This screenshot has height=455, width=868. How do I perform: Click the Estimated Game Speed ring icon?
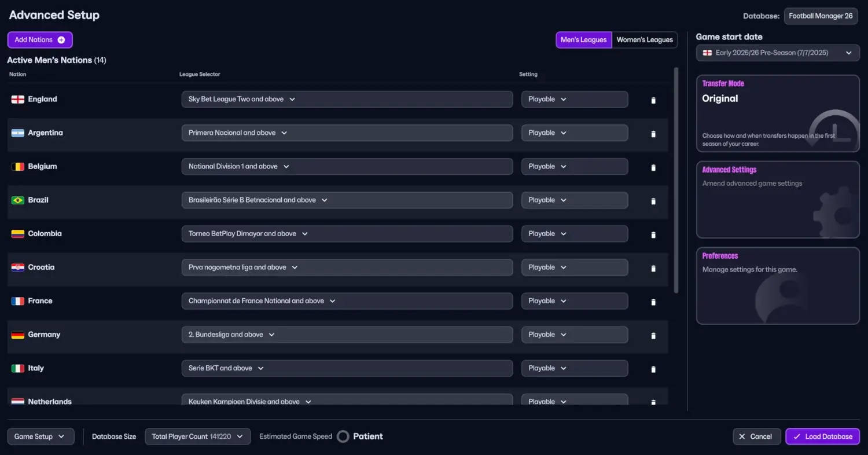pos(343,436)
